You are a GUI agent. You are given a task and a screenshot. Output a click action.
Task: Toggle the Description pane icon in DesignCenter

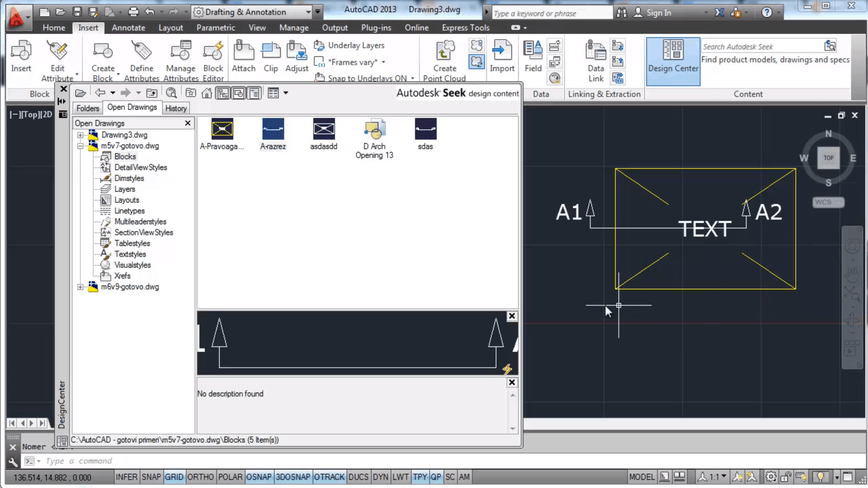pos(255,93)
